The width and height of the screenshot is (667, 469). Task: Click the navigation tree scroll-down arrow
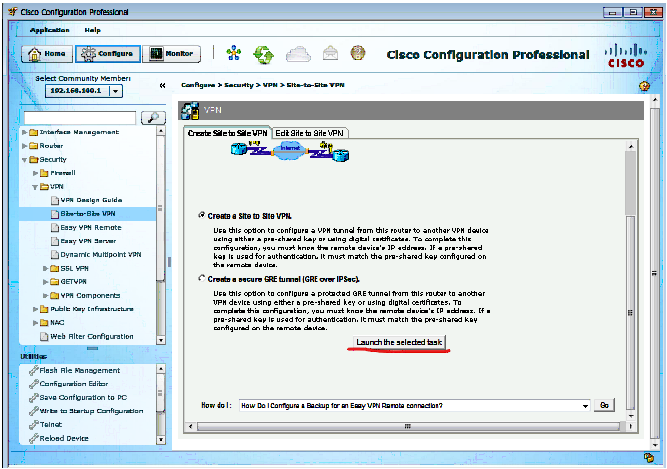click(x=161, y=340)
